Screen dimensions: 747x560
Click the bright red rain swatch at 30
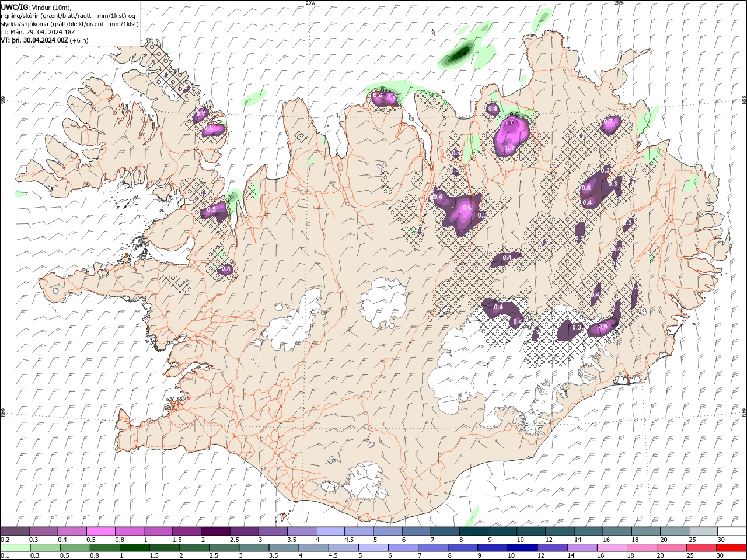tap(731, 548)
